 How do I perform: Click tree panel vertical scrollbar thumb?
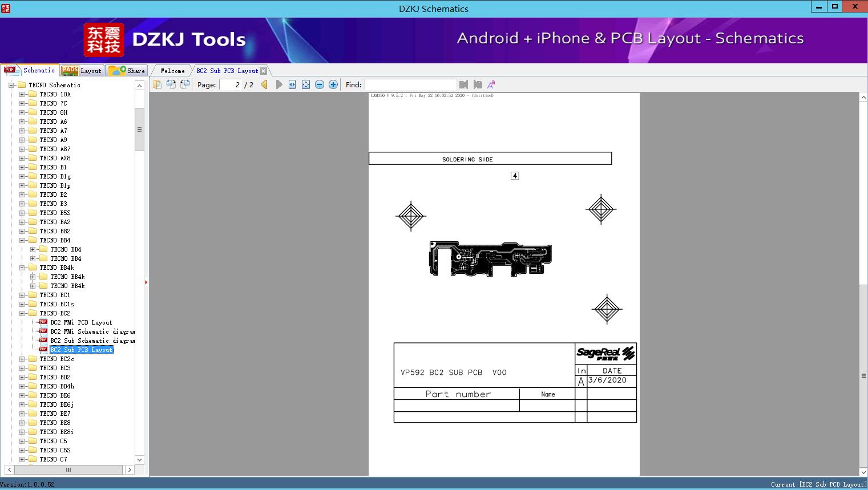click(139, 129)
